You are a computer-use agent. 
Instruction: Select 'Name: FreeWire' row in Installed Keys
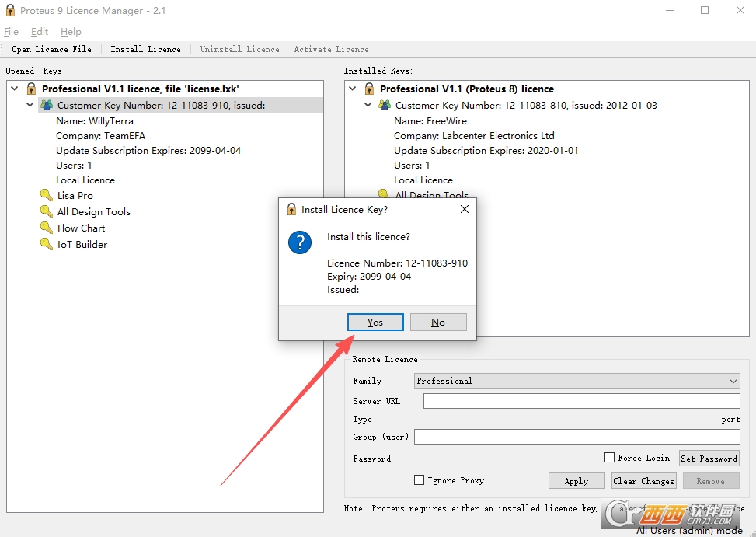click(x=430, y=121)
